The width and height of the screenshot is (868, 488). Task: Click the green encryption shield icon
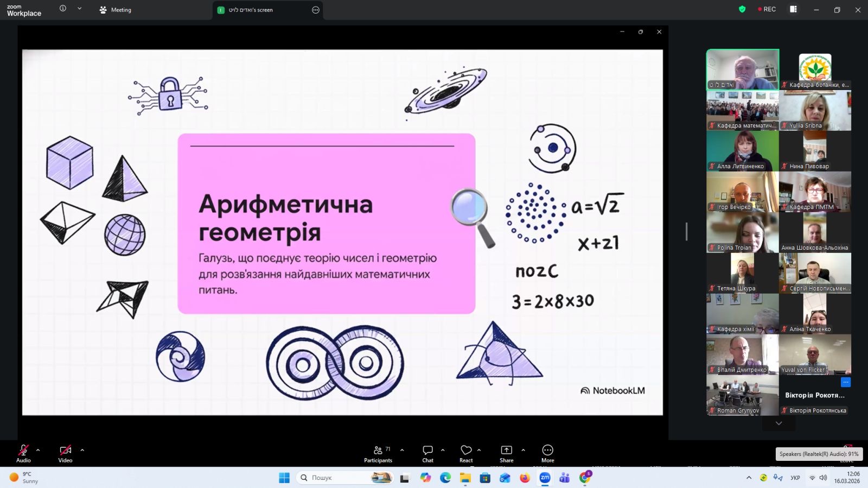[742, 9]
